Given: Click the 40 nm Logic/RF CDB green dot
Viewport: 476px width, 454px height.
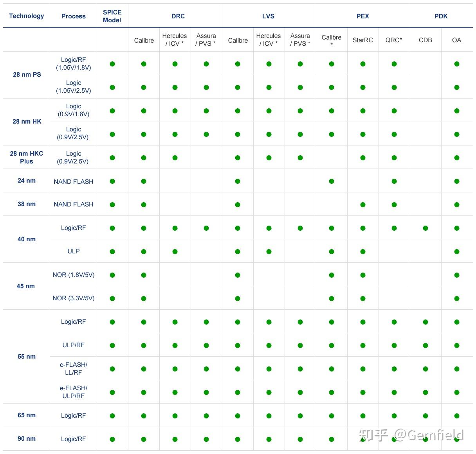Looking at the screenshot, I should pyautogui.click(x=426, y=228).
